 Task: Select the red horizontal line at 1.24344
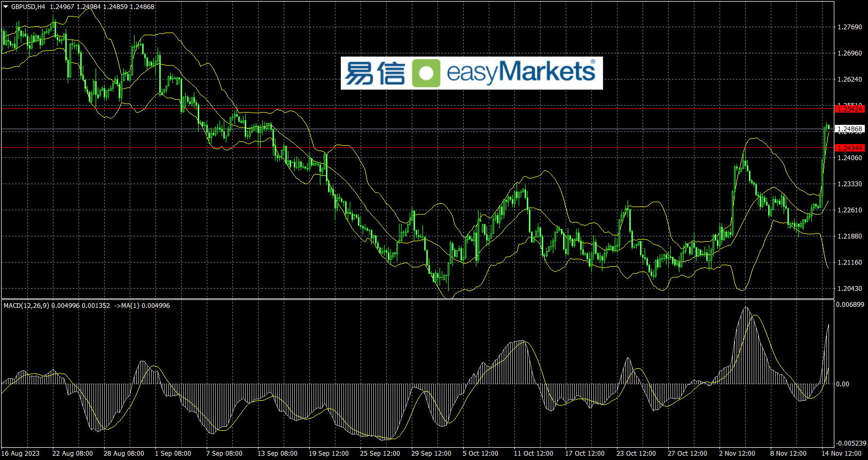pyautogui.click(x=417, y=148)
